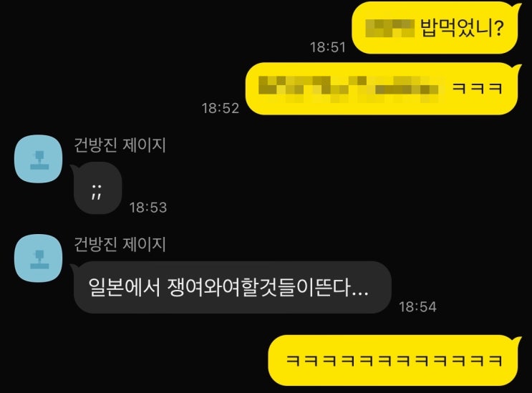Select the word 쟁여와여할것들이뜬다
This screenshot has width=532, height=393.
(x=259, y=288)
